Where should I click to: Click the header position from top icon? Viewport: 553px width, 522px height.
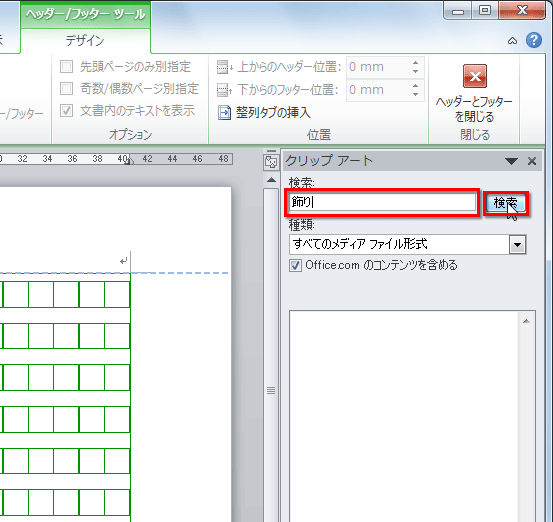224,67
